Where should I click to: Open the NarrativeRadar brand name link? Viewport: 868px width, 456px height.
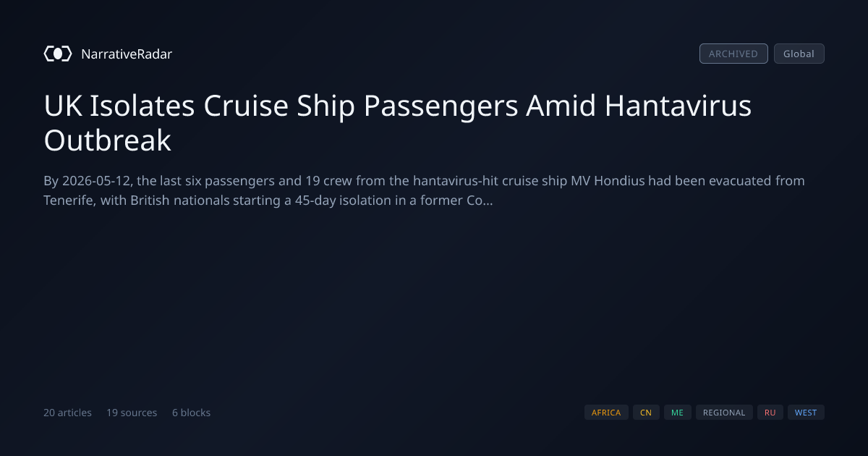[x=127, y=54]
